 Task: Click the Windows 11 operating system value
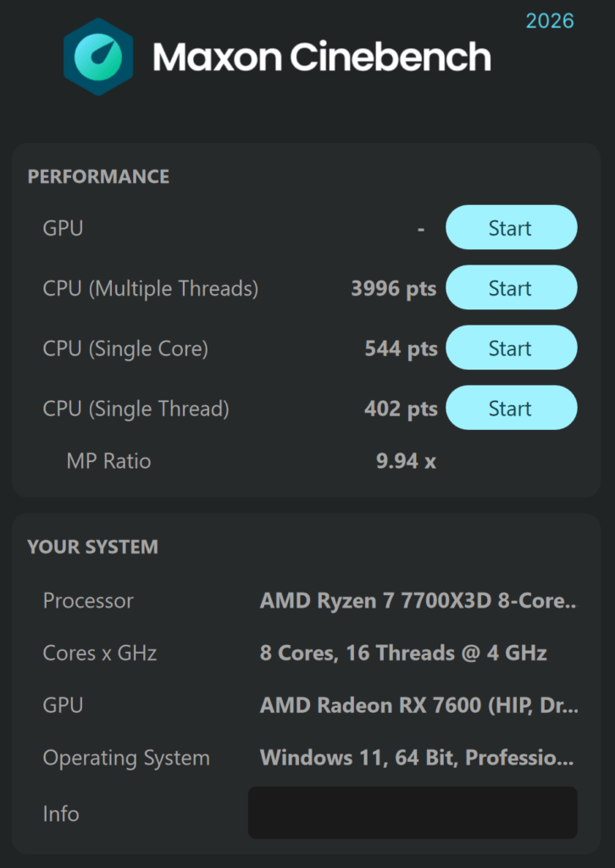coord(417,758)
